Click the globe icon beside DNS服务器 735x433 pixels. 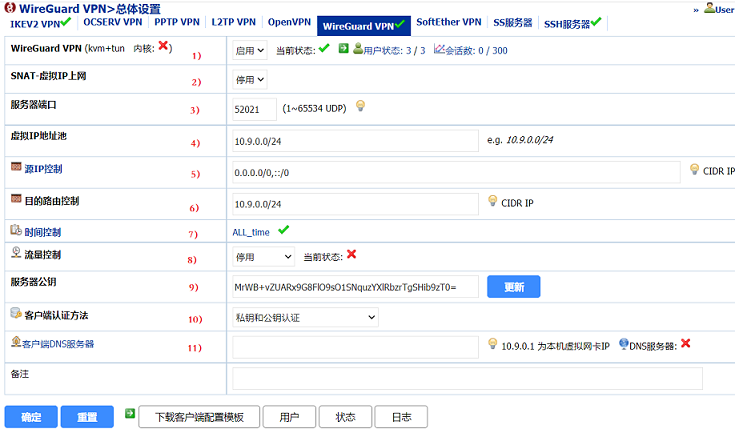pos(623,344)
